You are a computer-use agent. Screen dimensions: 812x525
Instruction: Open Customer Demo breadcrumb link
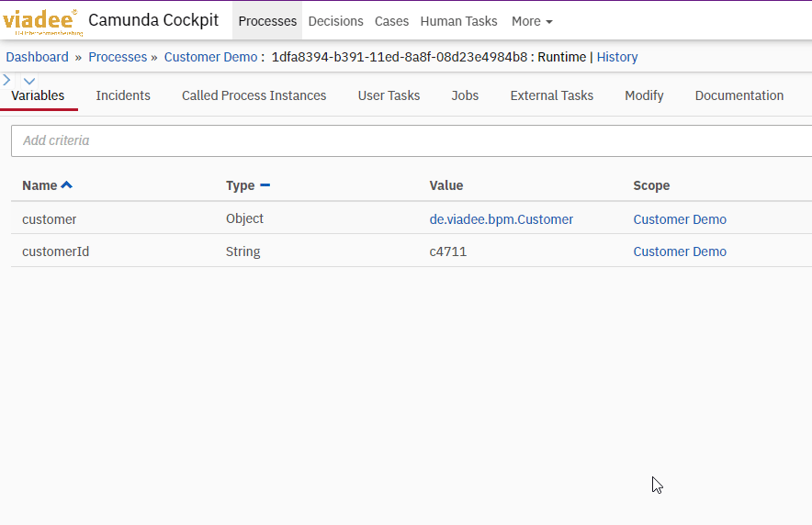point(210,57)
